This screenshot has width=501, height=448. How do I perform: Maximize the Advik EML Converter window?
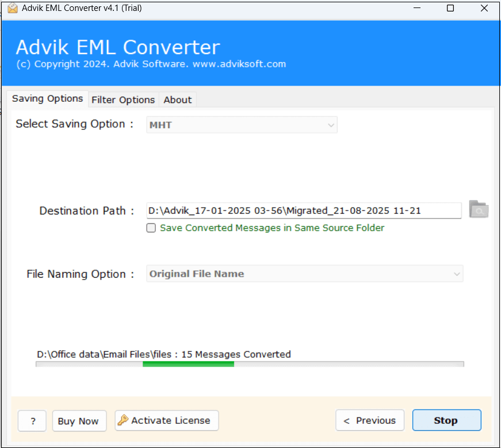click(450, 8)
